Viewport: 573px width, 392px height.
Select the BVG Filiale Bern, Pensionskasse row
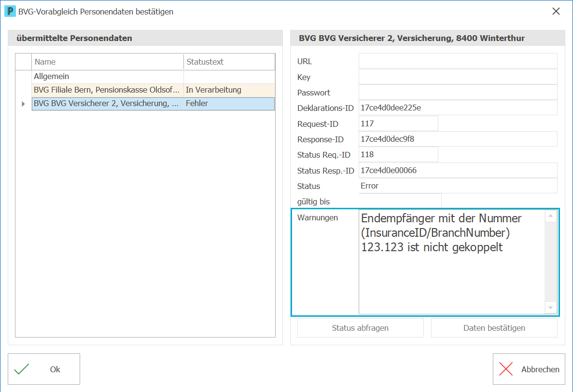(154, 90)
